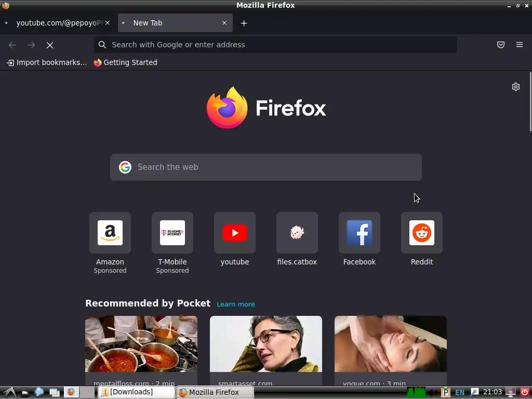Click the show desktop windows icon in taskbar

[x=54, y=393]
